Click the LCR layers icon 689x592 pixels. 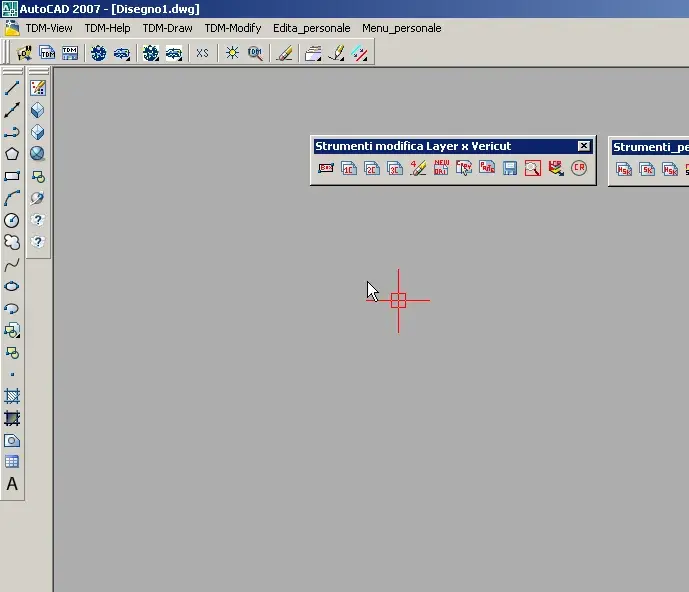pyautogui.click(x=556, y=168)
